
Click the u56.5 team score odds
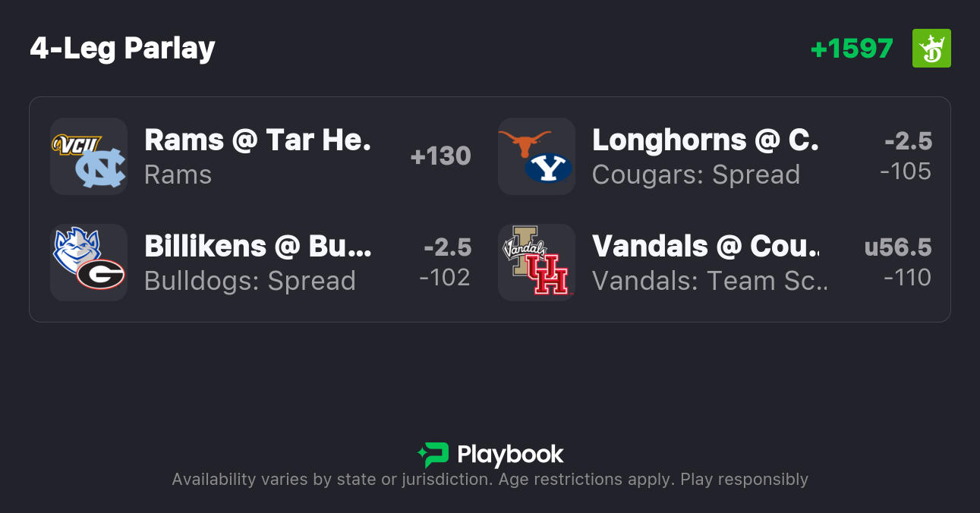tap(898, 263)
